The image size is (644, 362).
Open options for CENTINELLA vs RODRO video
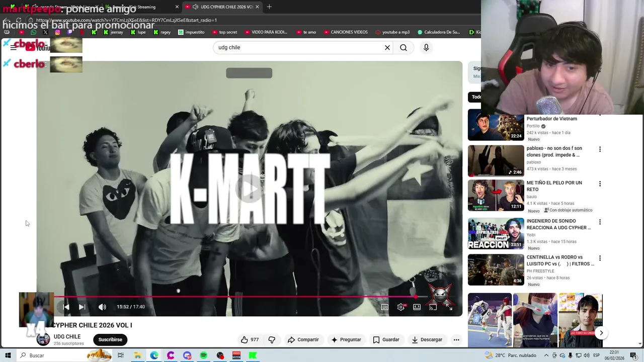[x=600, y=258]
